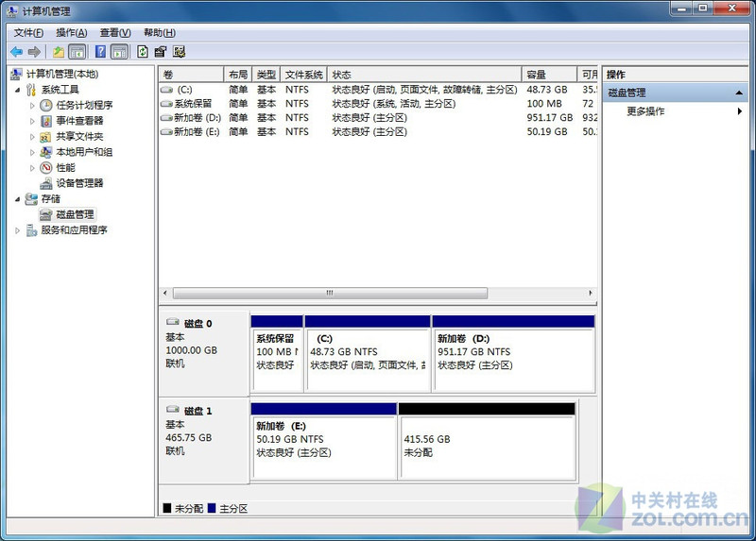Viewport: 756px width, 541px height.
Task: Click the Storage (存储) tree icon
Action: 31,198
